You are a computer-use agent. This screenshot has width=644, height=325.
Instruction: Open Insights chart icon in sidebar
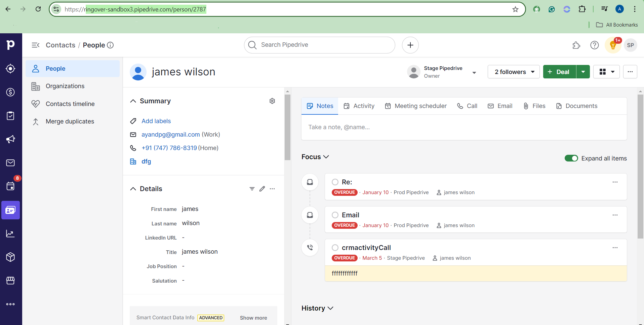coord(11,233)
